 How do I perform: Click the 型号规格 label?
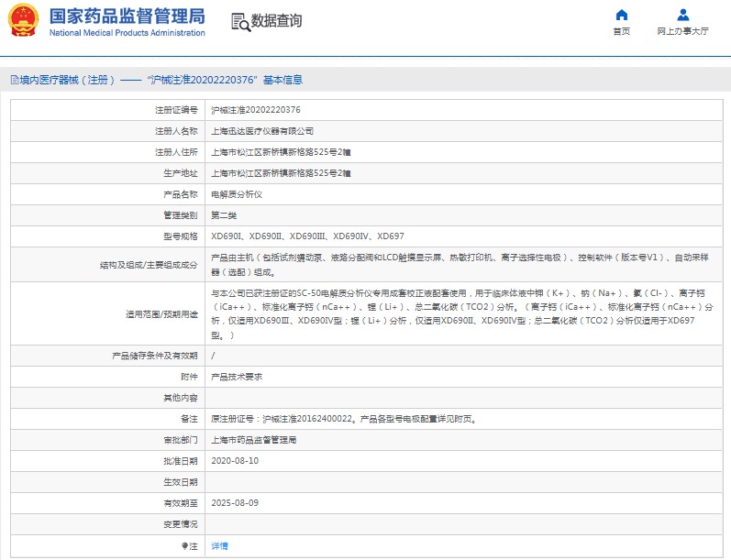(x=181, y=236)
